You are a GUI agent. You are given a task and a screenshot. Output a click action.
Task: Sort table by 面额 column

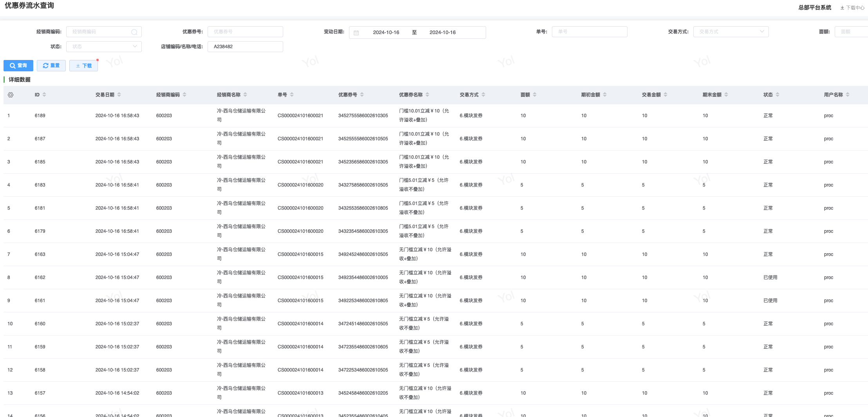tap(535, 95)
